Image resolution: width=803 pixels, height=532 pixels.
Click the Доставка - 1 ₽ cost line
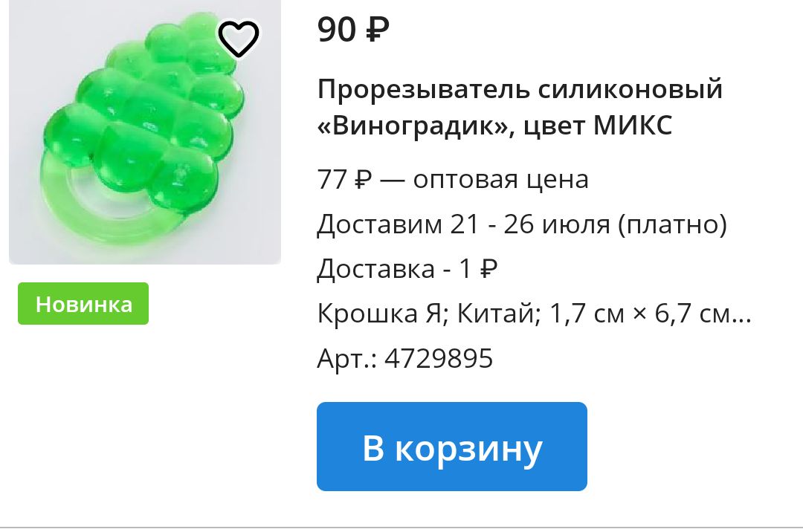(x=407, y=268)
